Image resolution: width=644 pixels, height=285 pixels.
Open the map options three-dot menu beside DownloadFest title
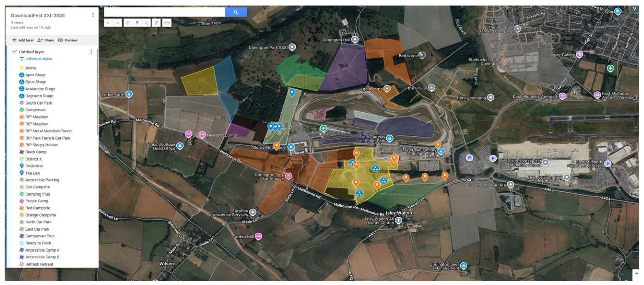[x=93, y=15]
